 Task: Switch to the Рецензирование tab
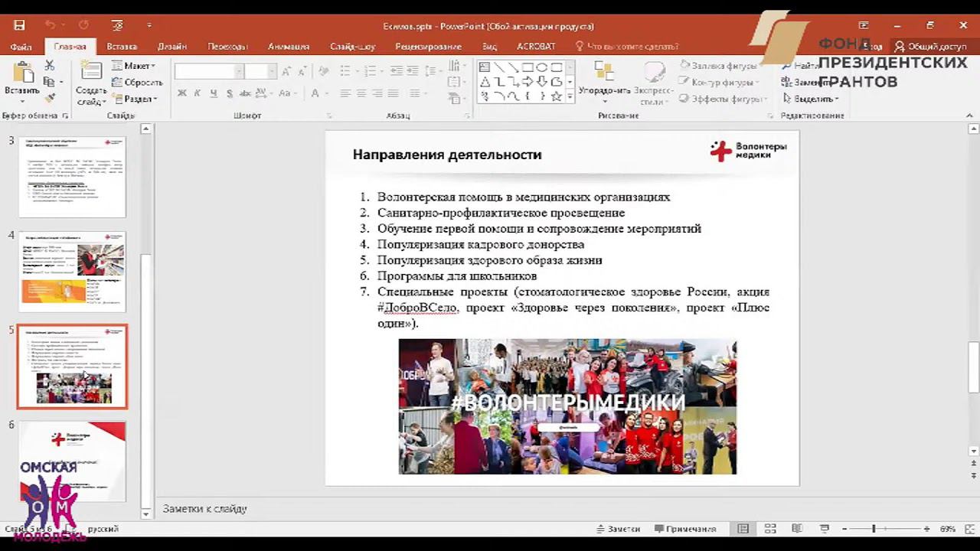pos(427,47)
